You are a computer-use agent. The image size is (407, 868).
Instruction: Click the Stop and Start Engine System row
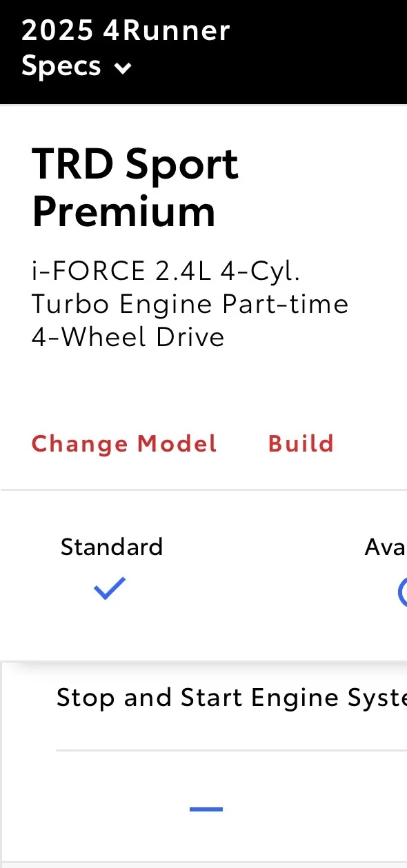click(231, 697)
